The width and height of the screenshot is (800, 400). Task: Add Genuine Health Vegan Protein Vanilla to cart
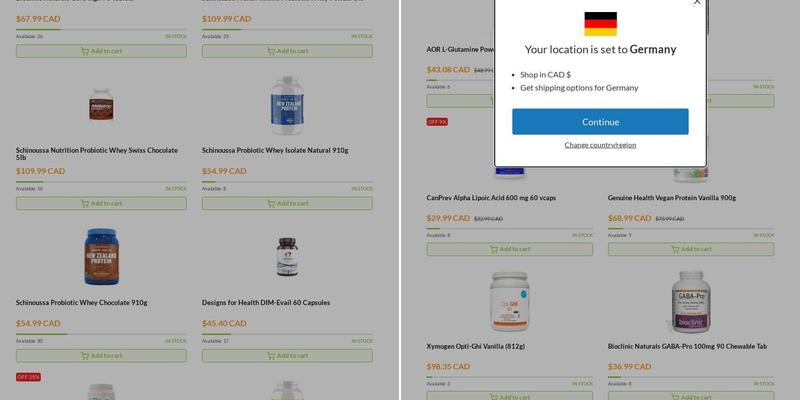(x=691, y=249)
